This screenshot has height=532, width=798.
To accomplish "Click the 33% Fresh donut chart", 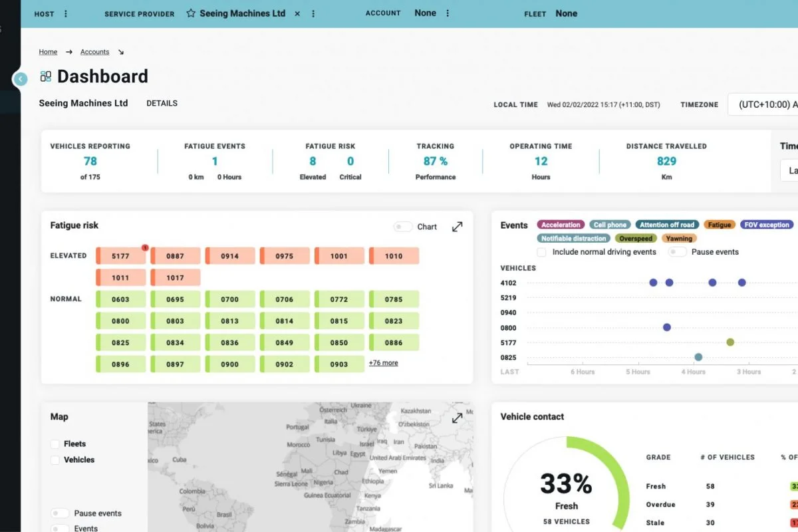I will tap(566, 484).
